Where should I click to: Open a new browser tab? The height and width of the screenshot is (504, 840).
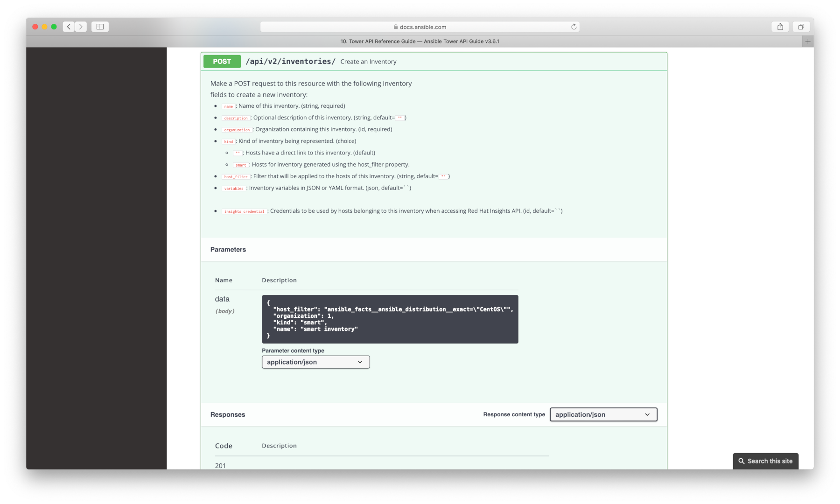click(x=808, y=41)
